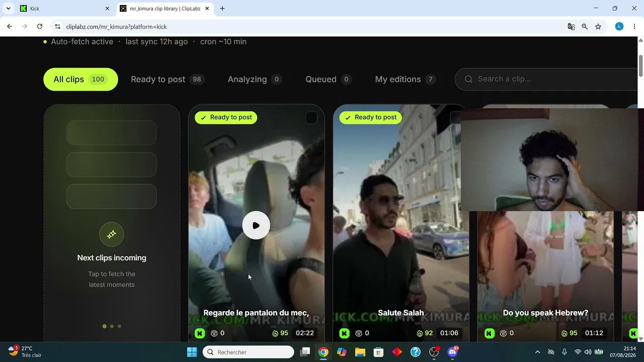644x362 pixels.
Task: Bookmark this page with the star icon
Action: coord(598,27)
